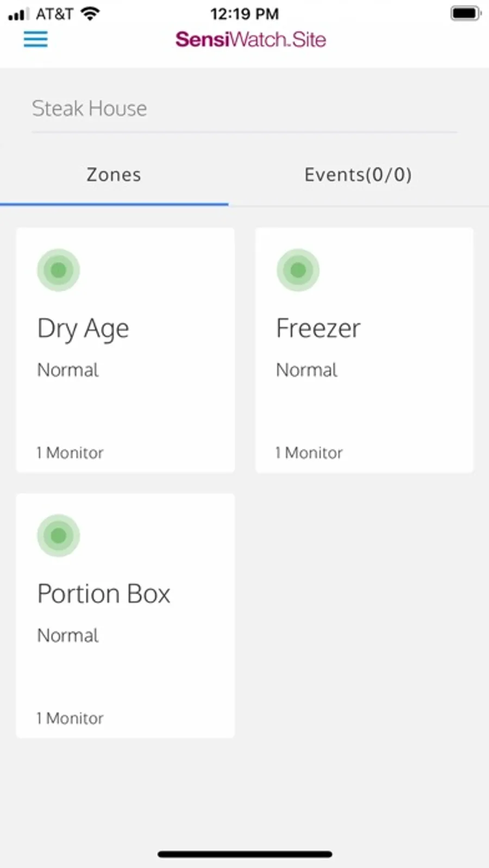Viewport: 489px width, 868px height.
Task: Switch to the Events(0/0) tab
Action: pyautogui.click(x=359, y=175)
